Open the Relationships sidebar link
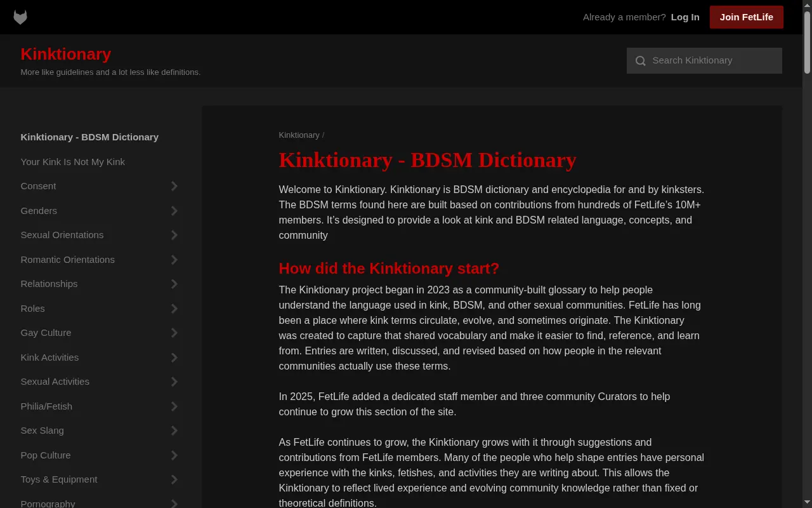Screen dimensions: 812x508 click(x=49, y=284)
